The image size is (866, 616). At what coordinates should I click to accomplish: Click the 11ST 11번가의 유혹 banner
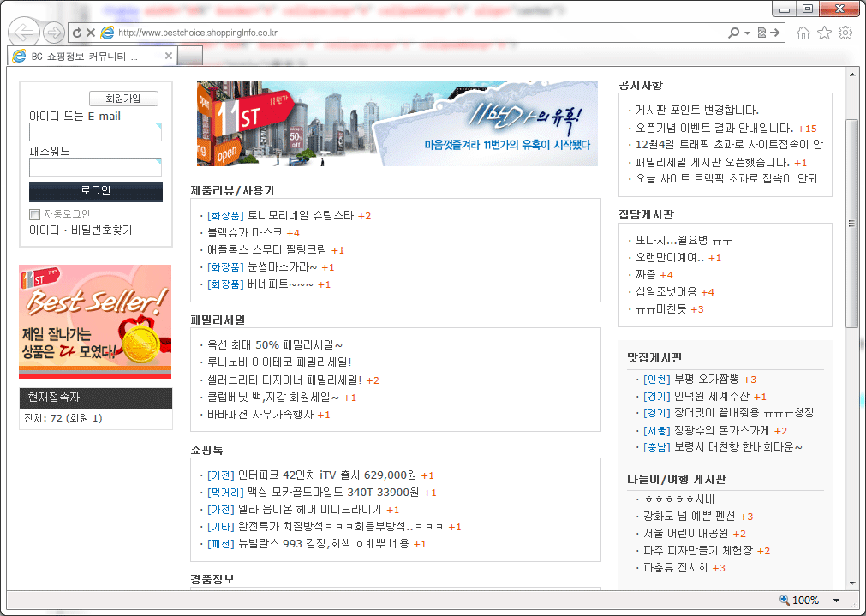pos(397,123)
